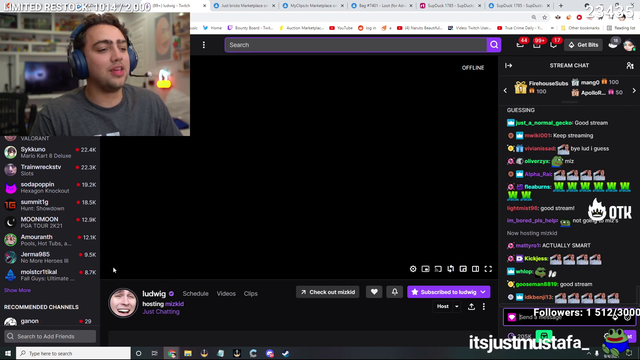Open Subscribed to ludwig dropdown
The height and width of the screenshot is (360, 640).
(x=449, y=292)
